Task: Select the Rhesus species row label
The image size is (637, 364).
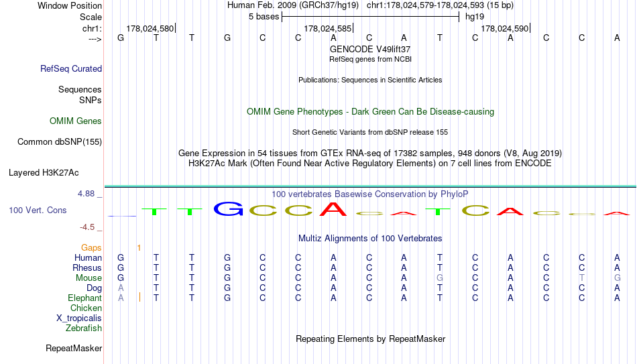Action: [x=87, y=267]
